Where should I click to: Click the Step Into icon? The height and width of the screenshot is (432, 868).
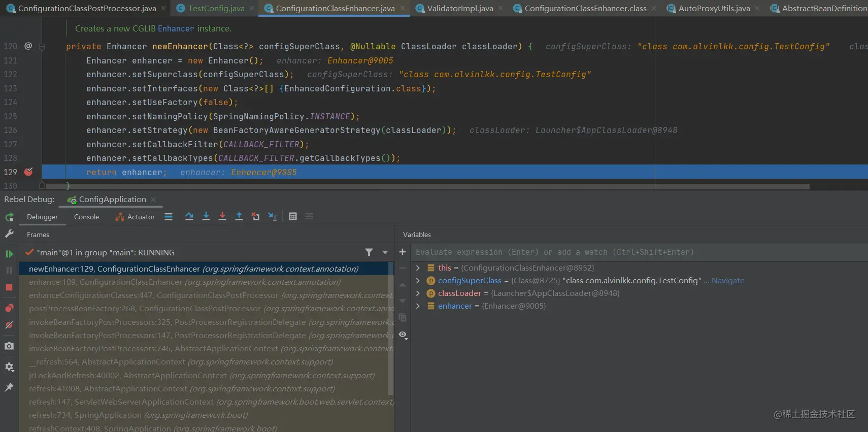point(206,217)
